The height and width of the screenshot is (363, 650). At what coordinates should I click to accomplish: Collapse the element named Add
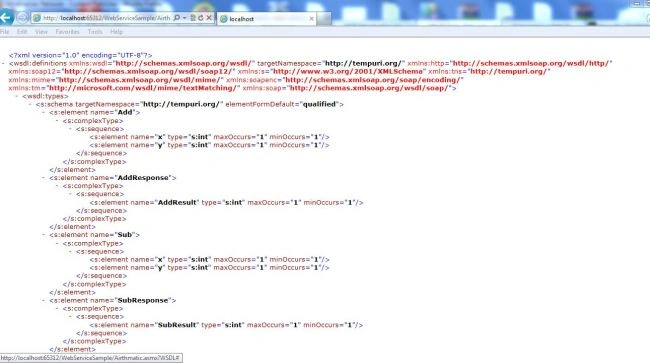click(x=44, y=112)
